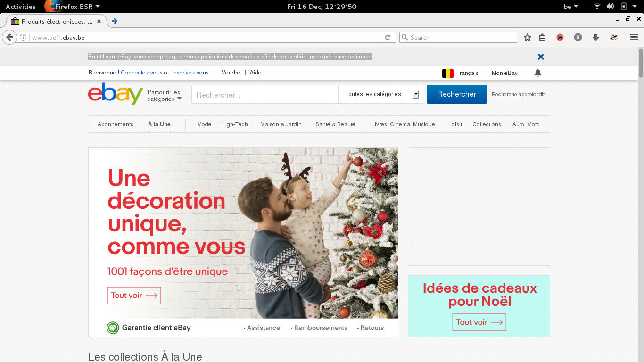This screenshot has width=644, height=362.
Task: Open a new tab with the plus icon
Action: point(114,21)
